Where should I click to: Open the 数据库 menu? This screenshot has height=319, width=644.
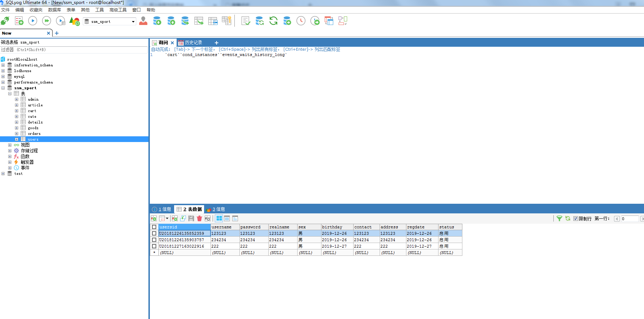tap(55, 10)
